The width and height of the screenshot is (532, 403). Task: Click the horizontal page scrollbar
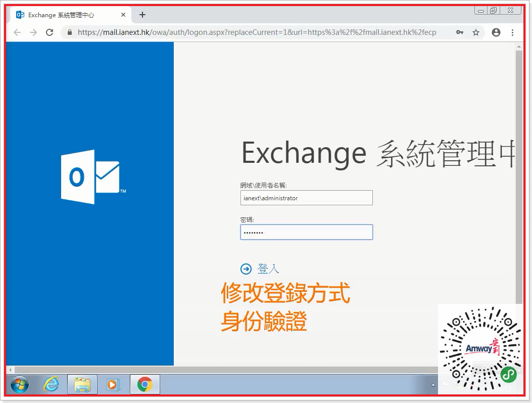[x=227, y=370]
